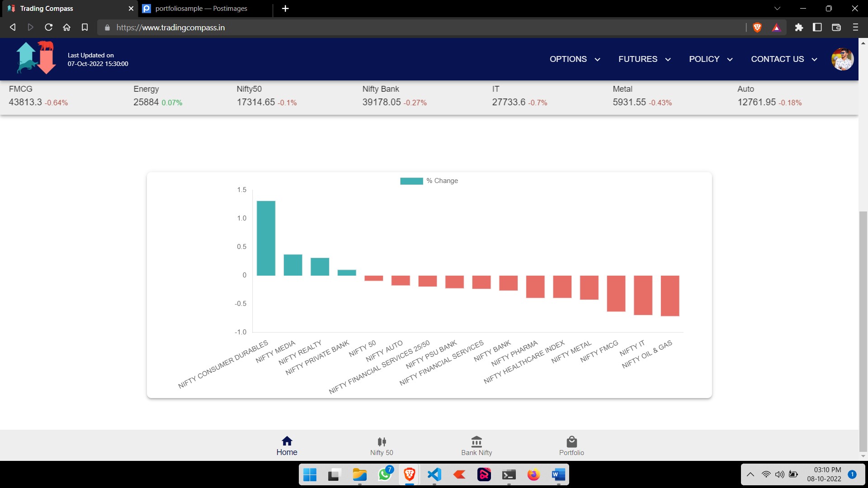Image resolution: width=868 pixels, height=488 pixels.
Task: Open the Nifty 50 bottom tab
Action: coord(382,446)
